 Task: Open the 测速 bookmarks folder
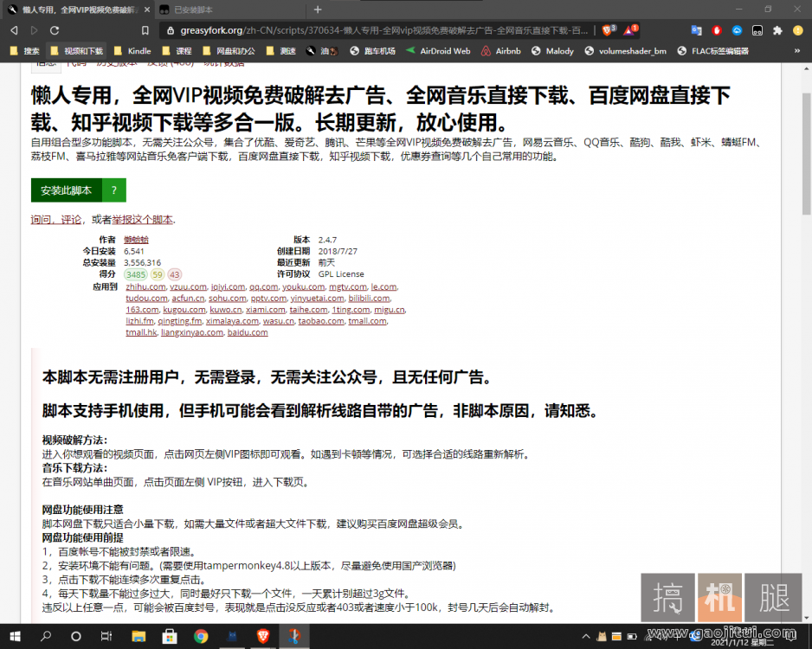click(x=280, y=51)
